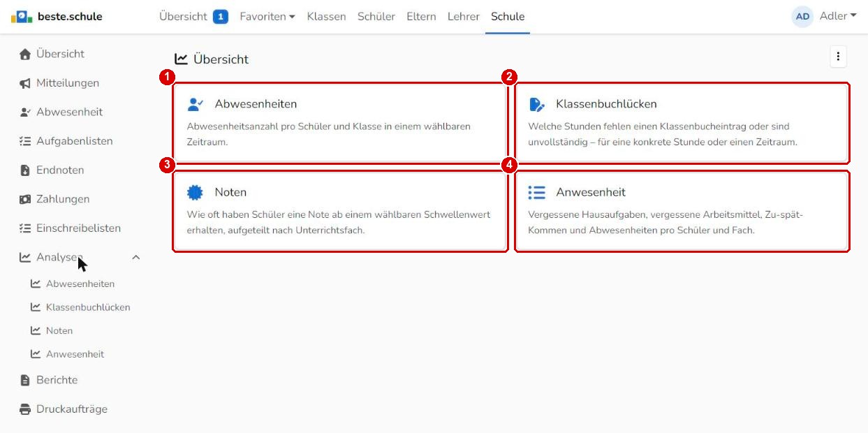The width and height of the screenshot is (868, 433).
Task: Click the person-check icon in Abwesenheiten card
Action: pos(196,104)
